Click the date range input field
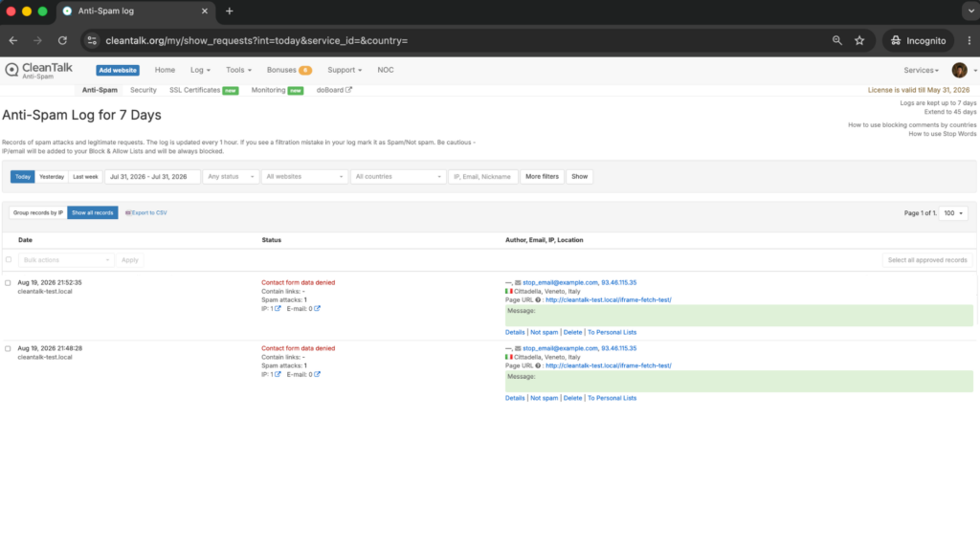 pyautogui.click(x=152, y=177)
